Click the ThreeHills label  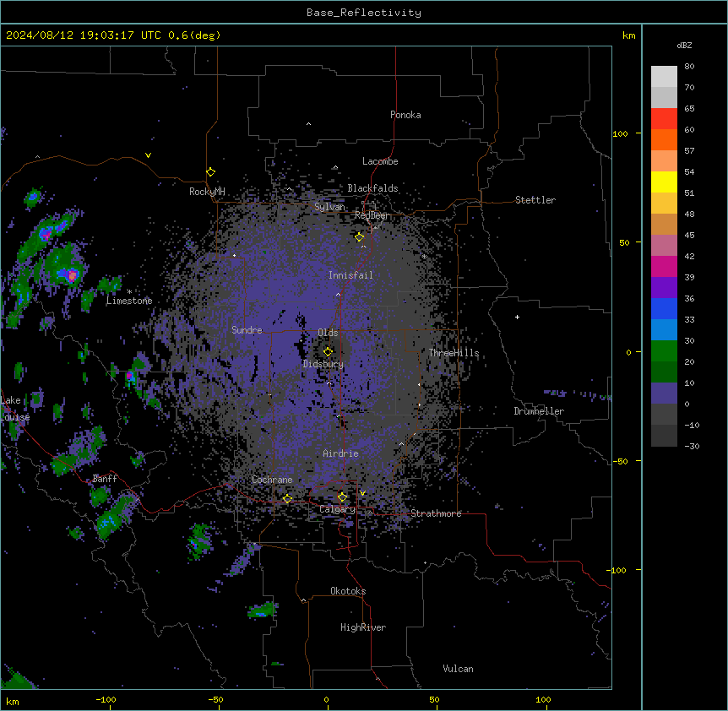point(454,353)
